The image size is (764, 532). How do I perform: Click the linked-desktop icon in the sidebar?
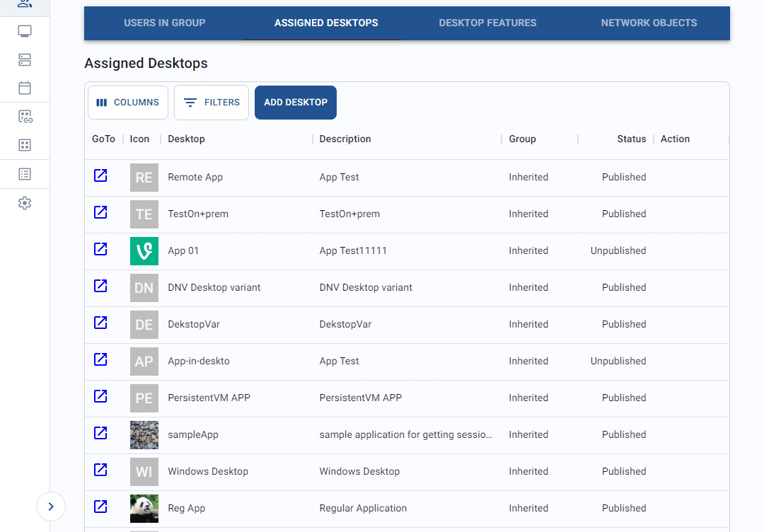click(24, 116)
